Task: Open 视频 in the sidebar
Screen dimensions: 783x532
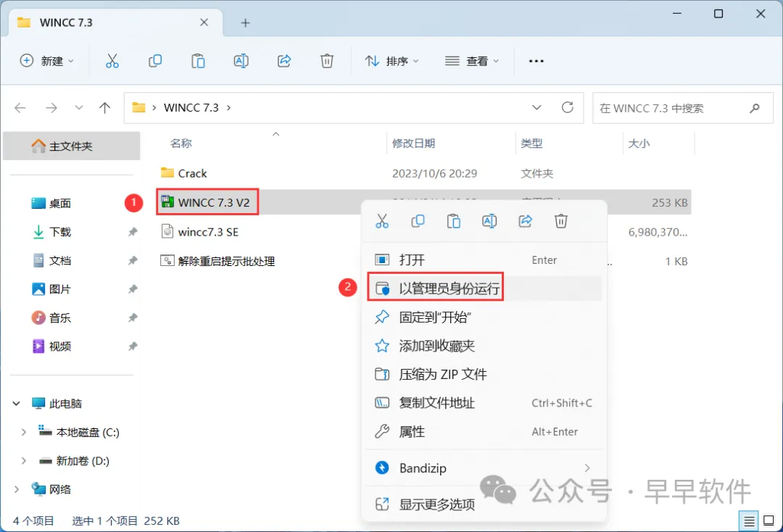Action: pos(60,346)
